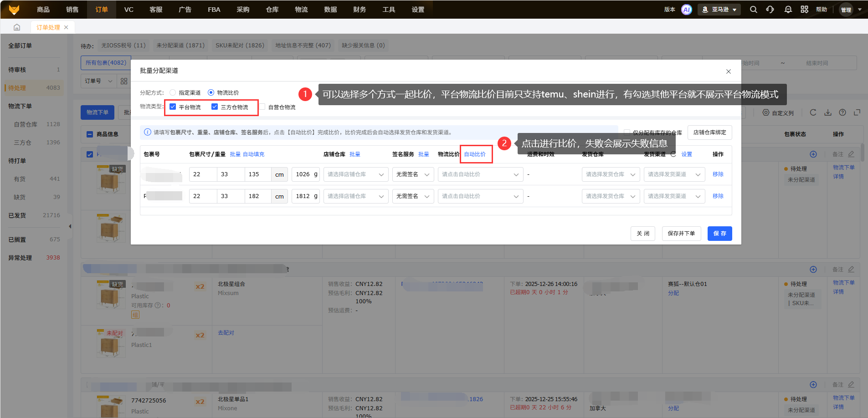Click the search magnifier in top bar

(x=754, y=10)
